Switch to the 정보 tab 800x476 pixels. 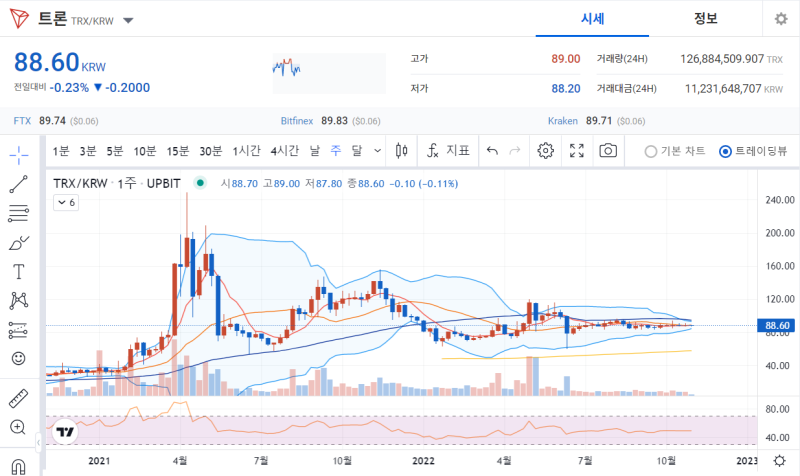(706, 19)
